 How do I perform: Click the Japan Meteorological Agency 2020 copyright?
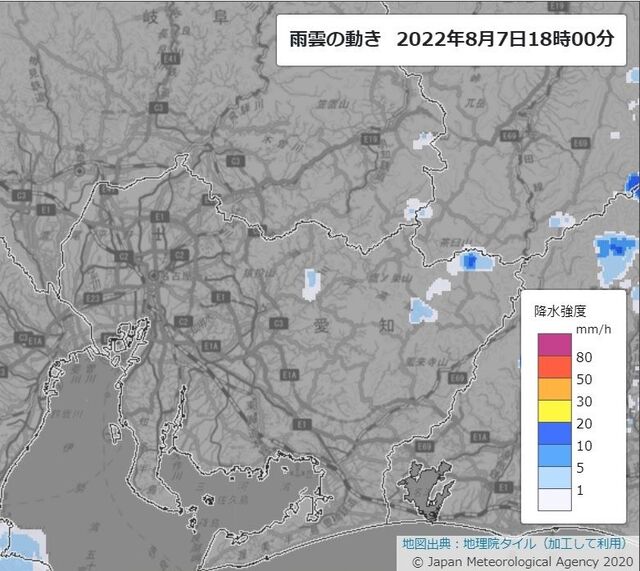point(523,562)
